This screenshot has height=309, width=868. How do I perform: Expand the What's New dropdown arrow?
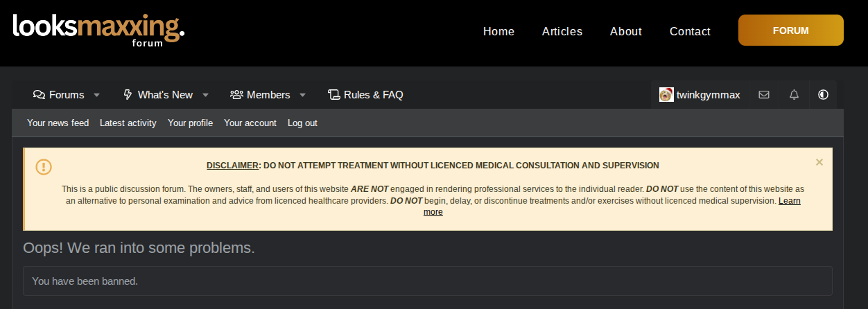click(x=206, y=95)
